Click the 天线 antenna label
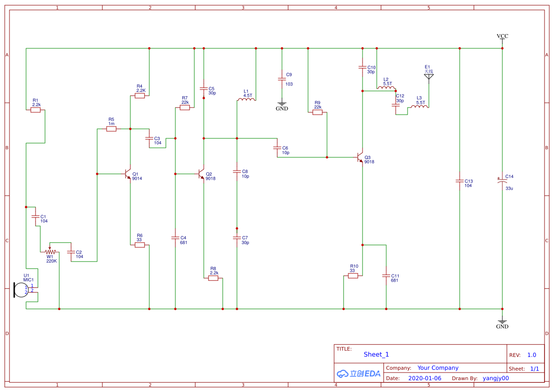The width and height of the screenshot is (554, 392). pyautogui.click(x=428, y=72)
